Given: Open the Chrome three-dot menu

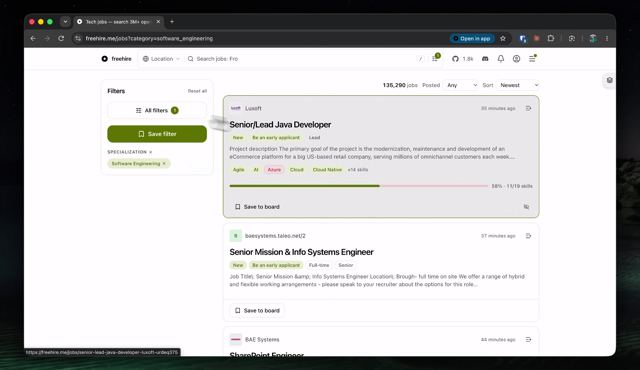Looking at the screenshot, I should pos(607,38).
